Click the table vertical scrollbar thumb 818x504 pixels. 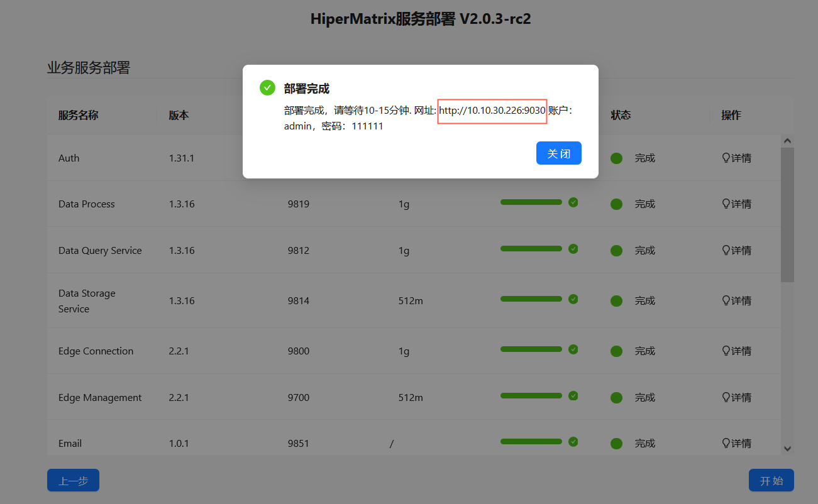click(x=788, y=214)
